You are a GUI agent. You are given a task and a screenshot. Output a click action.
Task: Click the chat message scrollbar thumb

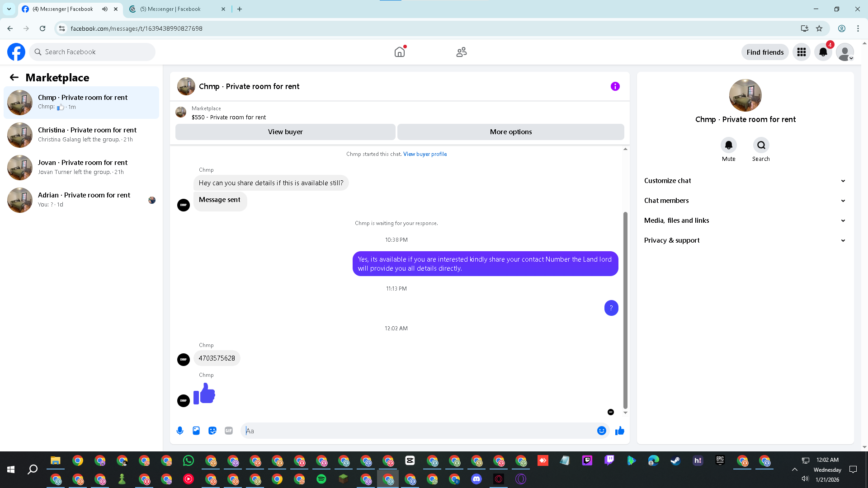pos(625,310)
